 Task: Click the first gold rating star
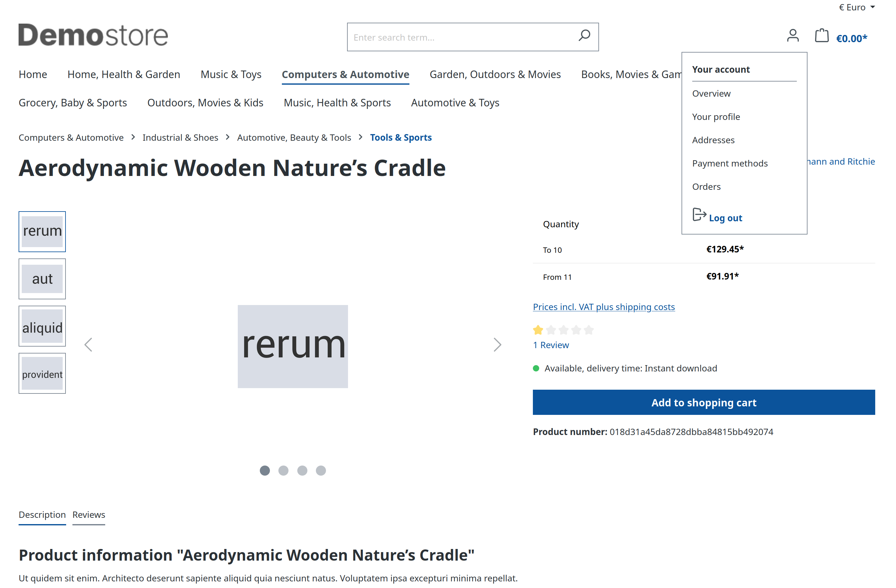(x=538, y=330)
